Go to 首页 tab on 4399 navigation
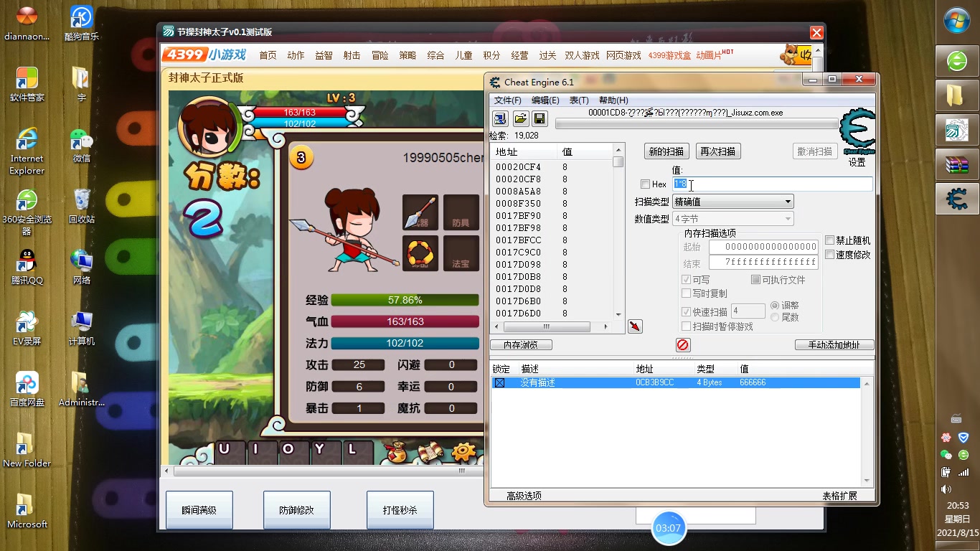This screenshot has width=980, height=551. coord(268,55)
